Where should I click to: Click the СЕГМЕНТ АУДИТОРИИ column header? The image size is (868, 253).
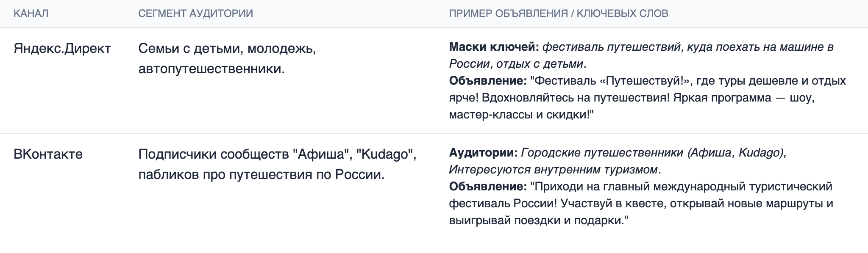195,14
